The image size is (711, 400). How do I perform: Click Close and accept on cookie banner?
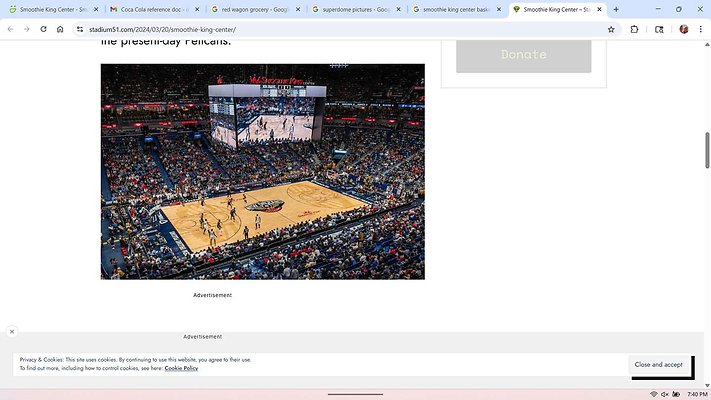coord(658,365)
